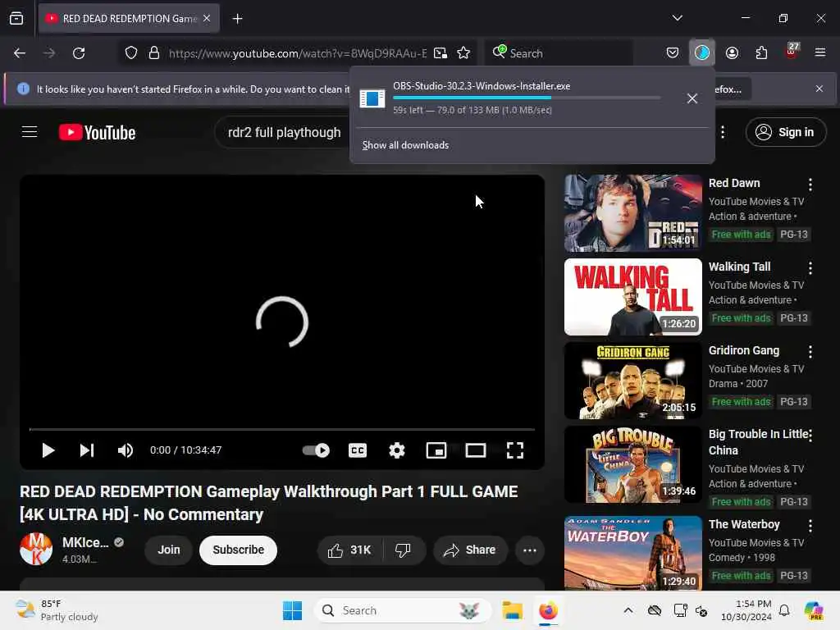The height and width of the screenshot is (630, 840).
Task: View site security lock info
Action: (x=154, y=53)
